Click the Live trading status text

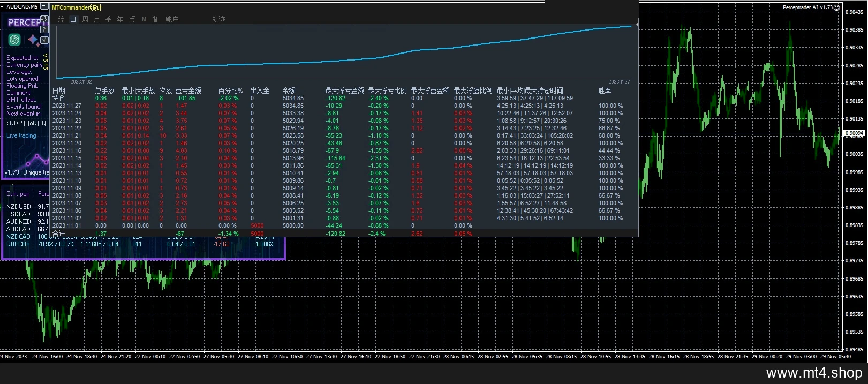[x=21, y=135]
